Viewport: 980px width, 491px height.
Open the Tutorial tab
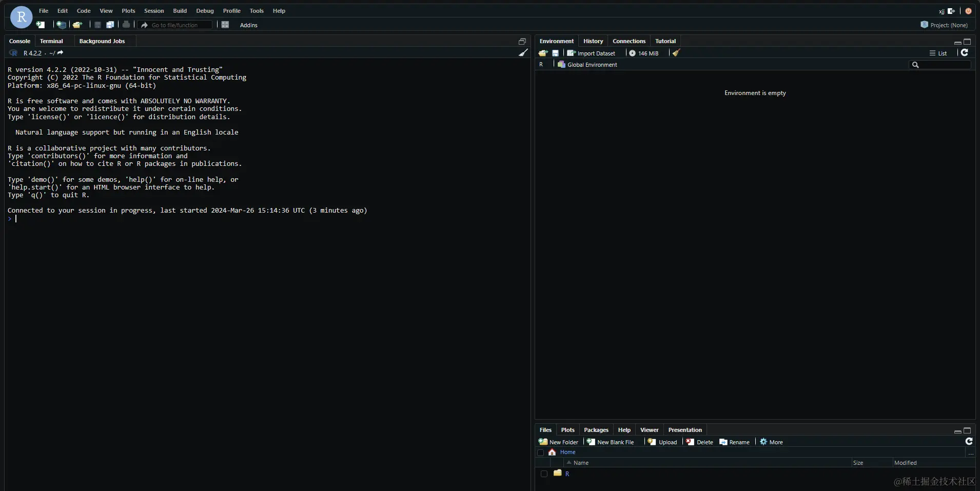(665, 41)
